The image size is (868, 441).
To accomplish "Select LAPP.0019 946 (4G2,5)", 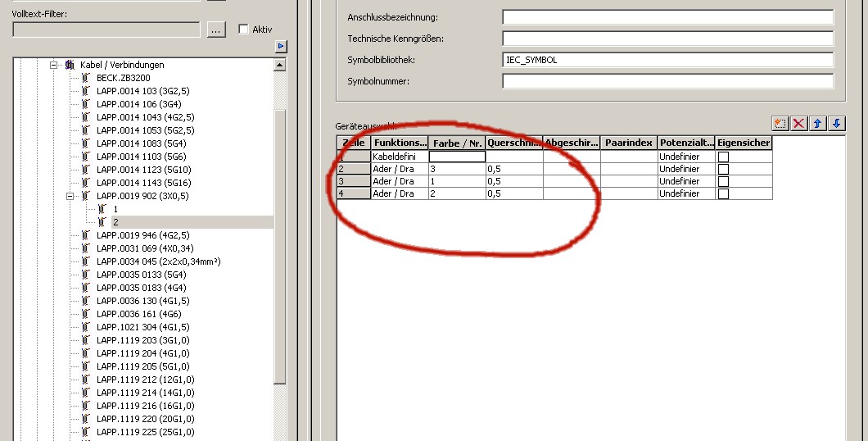I will pos(143,235).
